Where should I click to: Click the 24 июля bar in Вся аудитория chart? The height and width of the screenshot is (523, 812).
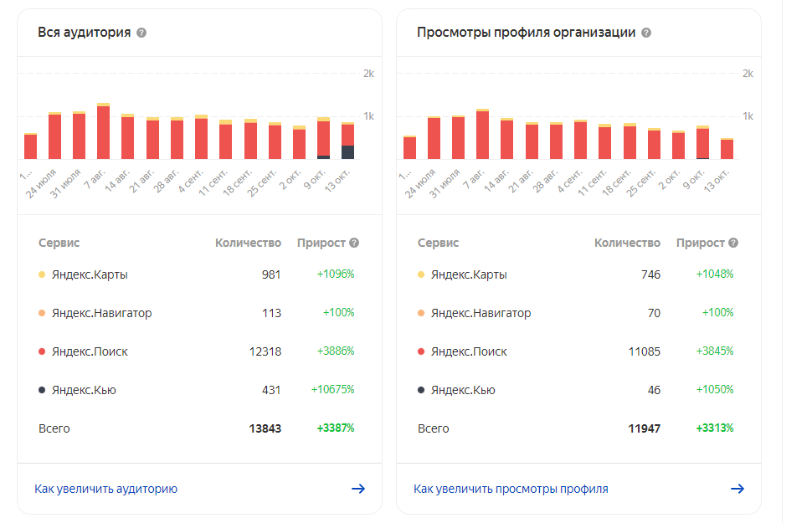click(55, 136)
